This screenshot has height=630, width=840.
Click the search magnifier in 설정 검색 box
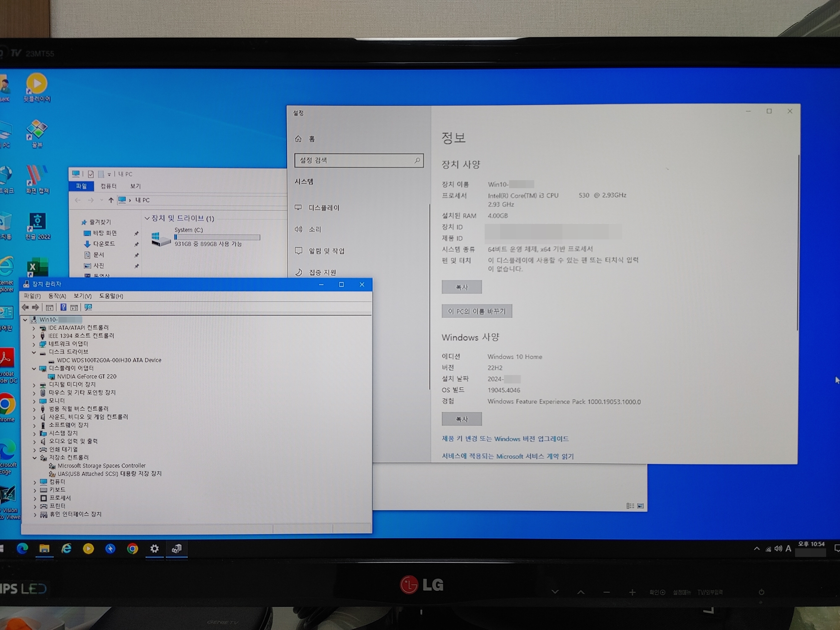pyautogui.click(x=417, y=160)
